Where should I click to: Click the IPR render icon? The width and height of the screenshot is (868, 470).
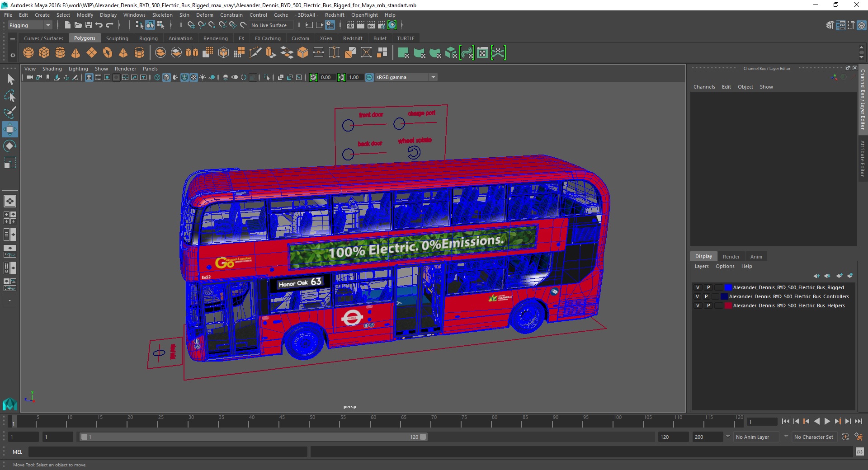(x=371, y=25)
